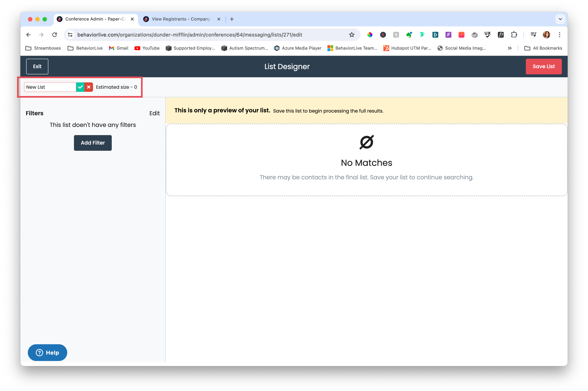This screenshot has height=391, width=588.
Task: Save the list with Save List
Action: (544, 67)
